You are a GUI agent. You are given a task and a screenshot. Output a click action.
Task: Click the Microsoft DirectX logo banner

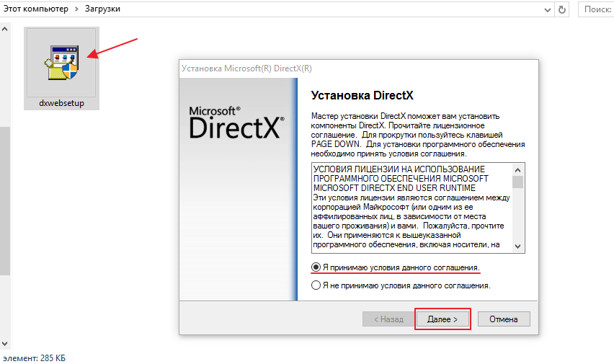[237, 123]
